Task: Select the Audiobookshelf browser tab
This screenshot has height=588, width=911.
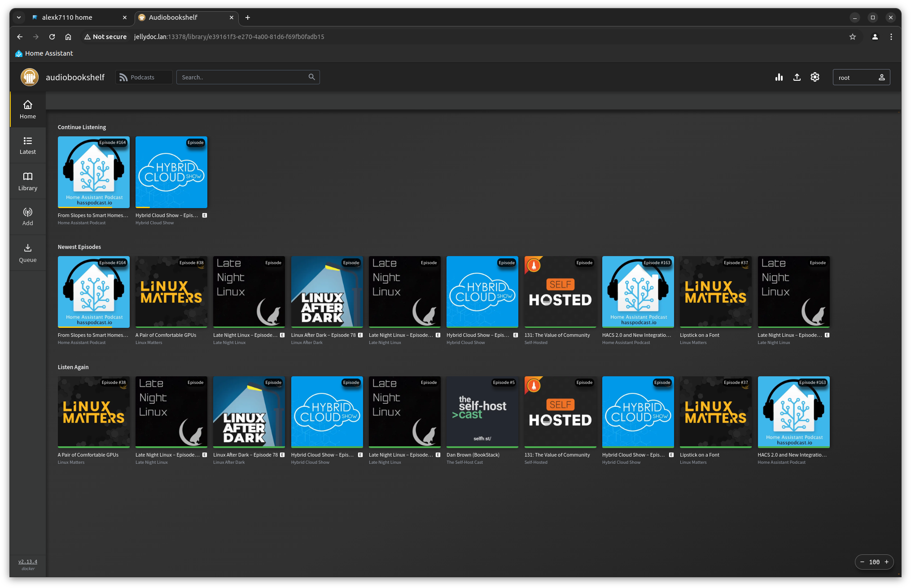Action: tap(186, 17)
